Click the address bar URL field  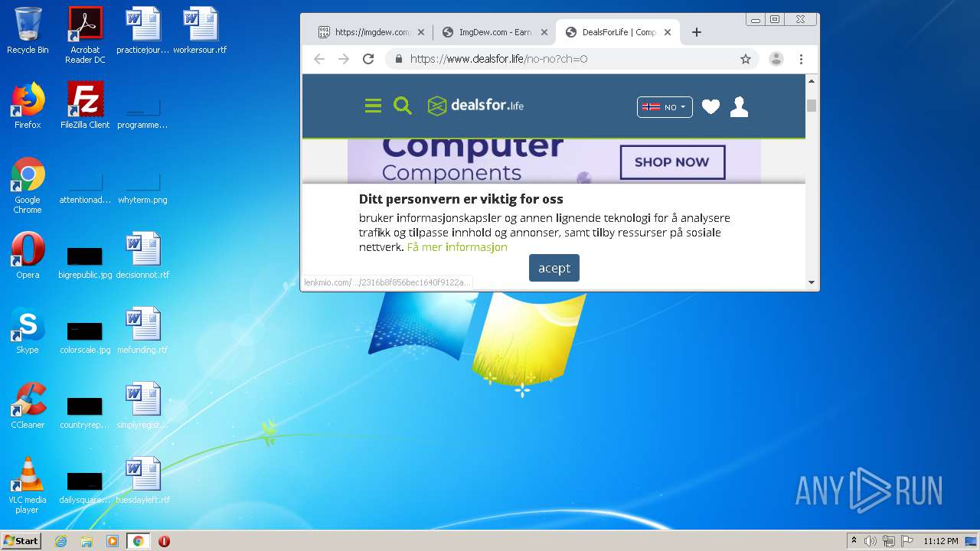[x=570, y=59]
